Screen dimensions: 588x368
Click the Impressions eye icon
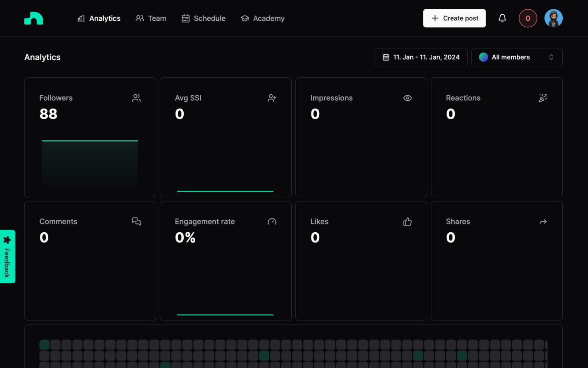coord(407,98)
